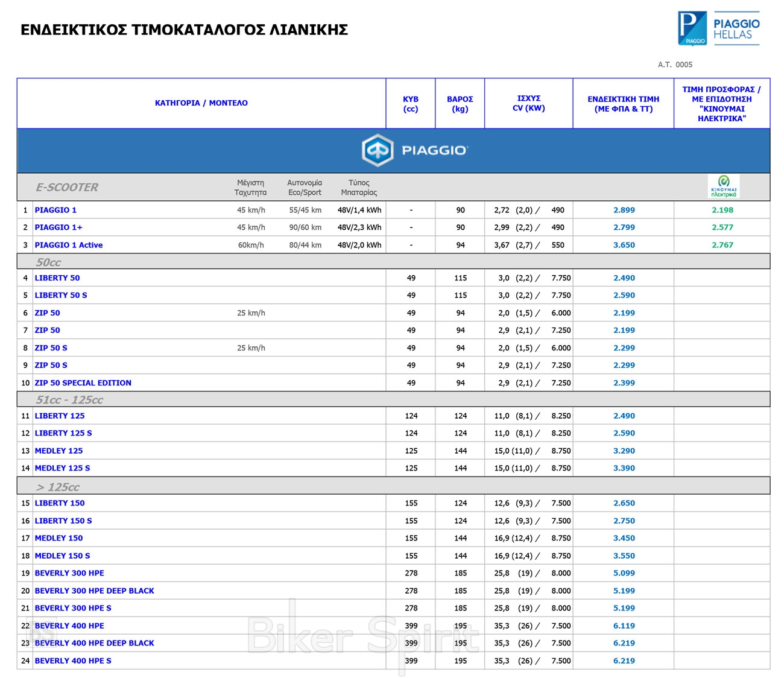Select the LIBERTY 50 S model
The image size is (784, 678).
(61, 296)
